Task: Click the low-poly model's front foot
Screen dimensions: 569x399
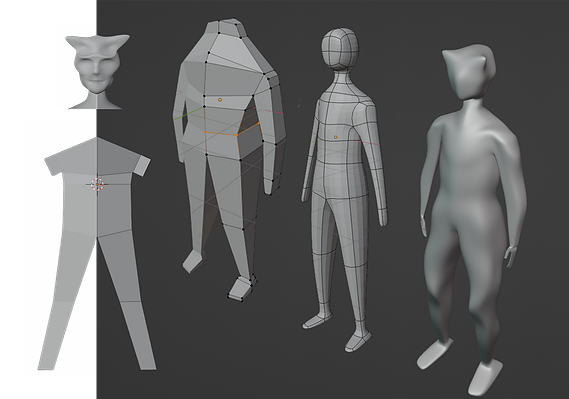Action: coord(241,289)
